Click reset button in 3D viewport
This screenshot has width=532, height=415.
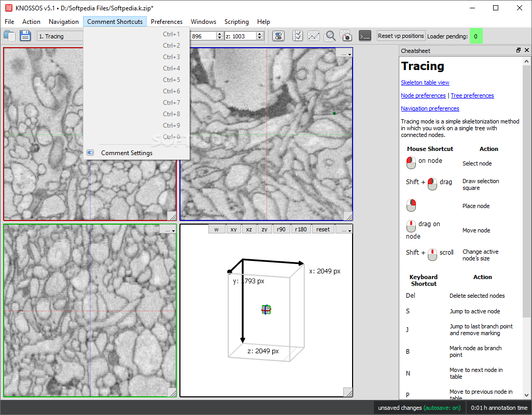pos(323,229)
